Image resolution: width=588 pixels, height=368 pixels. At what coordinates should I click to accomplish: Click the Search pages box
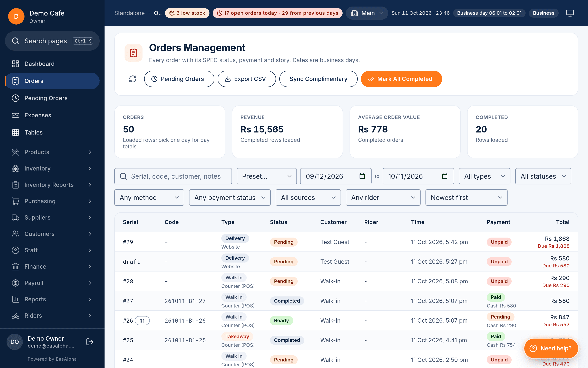coord(52,41)
